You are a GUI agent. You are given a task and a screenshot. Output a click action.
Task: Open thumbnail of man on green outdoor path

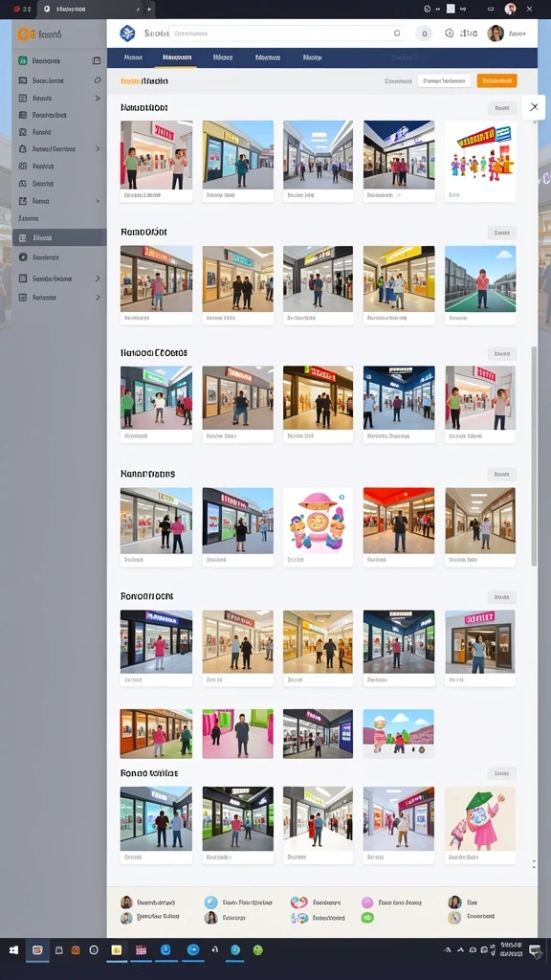pyautogui.click(x=480, y=278)
